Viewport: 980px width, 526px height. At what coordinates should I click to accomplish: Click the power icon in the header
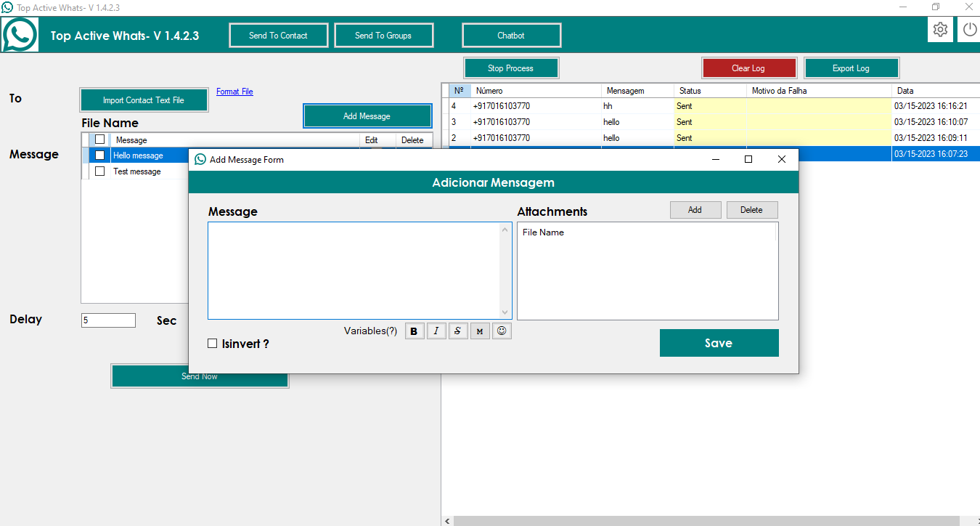970,30
